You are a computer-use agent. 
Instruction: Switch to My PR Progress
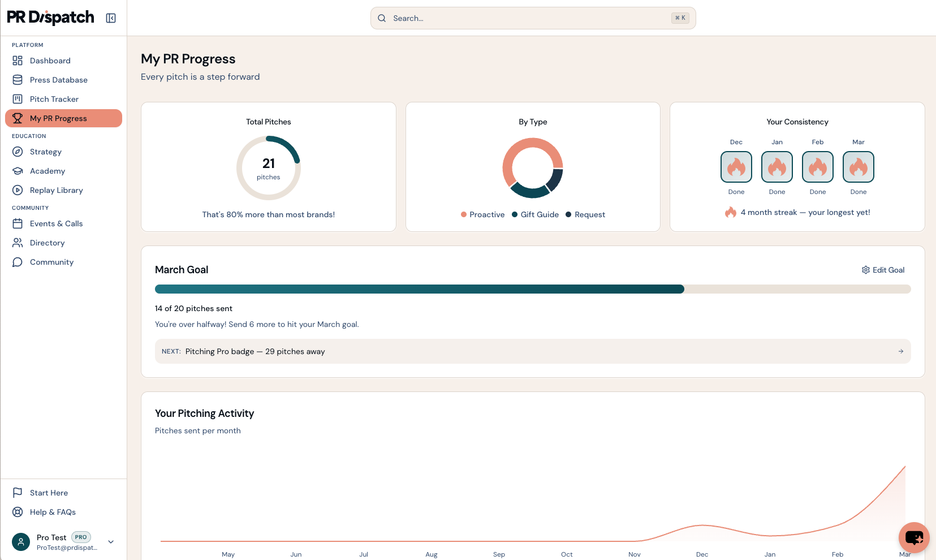click(x=58, y=118)
